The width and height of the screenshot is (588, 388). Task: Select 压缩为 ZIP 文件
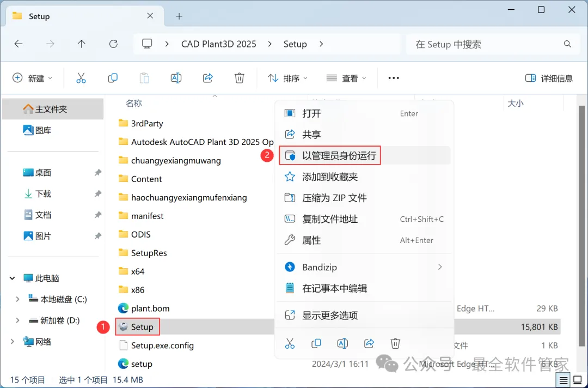tap(364, 198)
